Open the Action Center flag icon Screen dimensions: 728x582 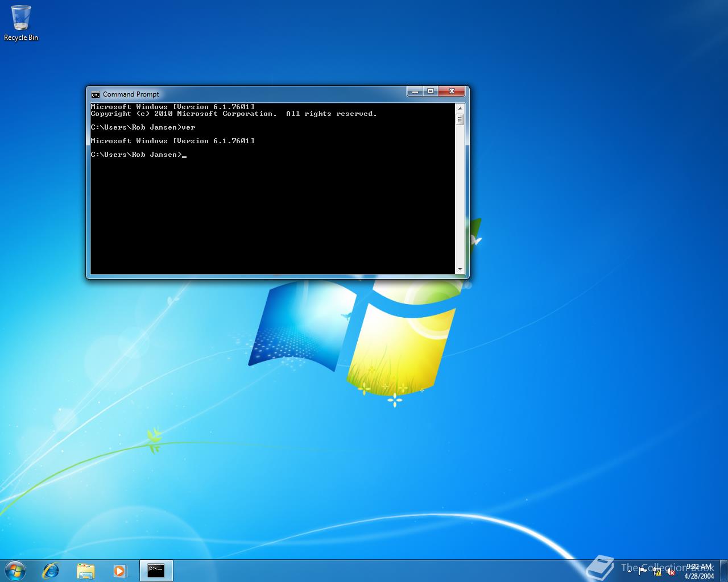pyautogui.click(x=643, y=571)
